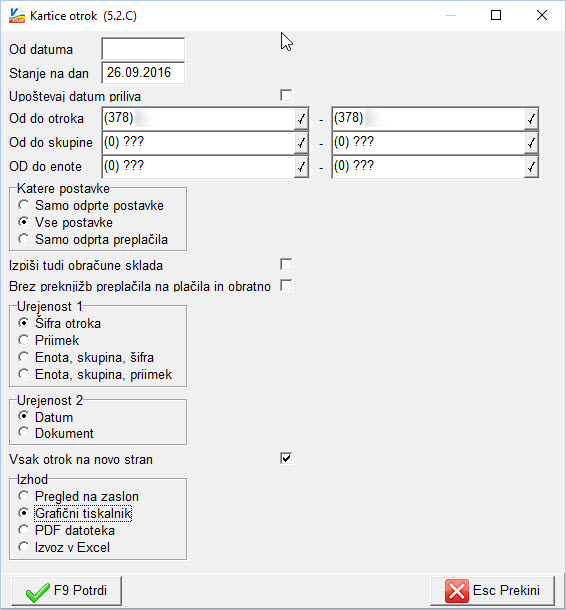Viewport: 566px width, 610px height.
Task: Uncheck Vsak otrok na novo stran
Action: coord(286,458)
